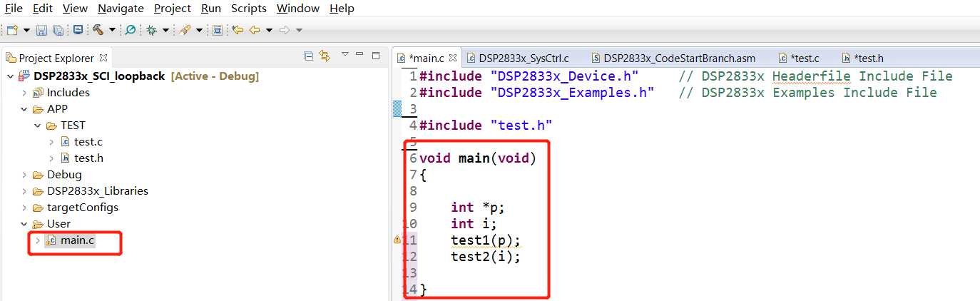
Task: Click the Build hammer icon
Action: pos(98,30)
